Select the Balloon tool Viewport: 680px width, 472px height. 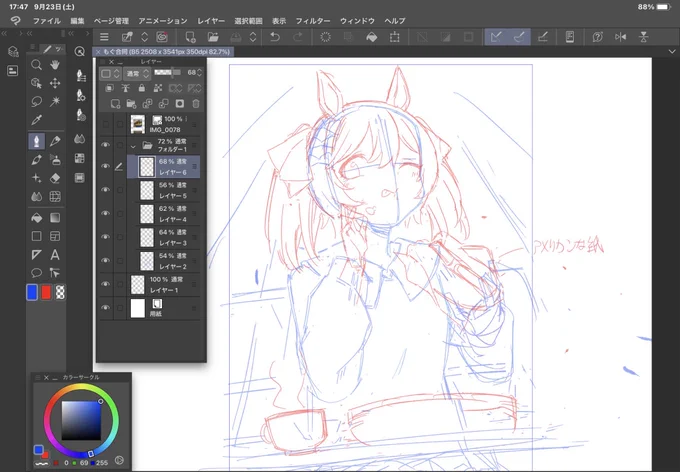click(x=36, y=272)
